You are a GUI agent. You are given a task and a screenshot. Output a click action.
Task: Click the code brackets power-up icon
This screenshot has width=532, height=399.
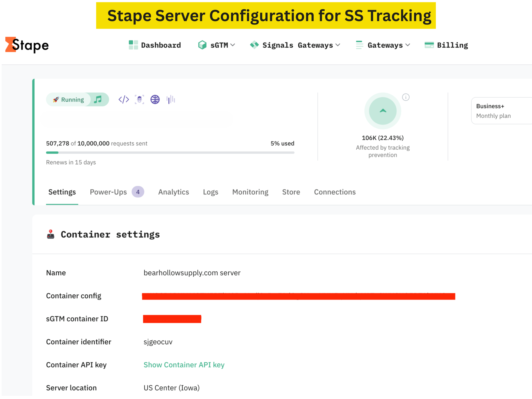click(124, 99)
